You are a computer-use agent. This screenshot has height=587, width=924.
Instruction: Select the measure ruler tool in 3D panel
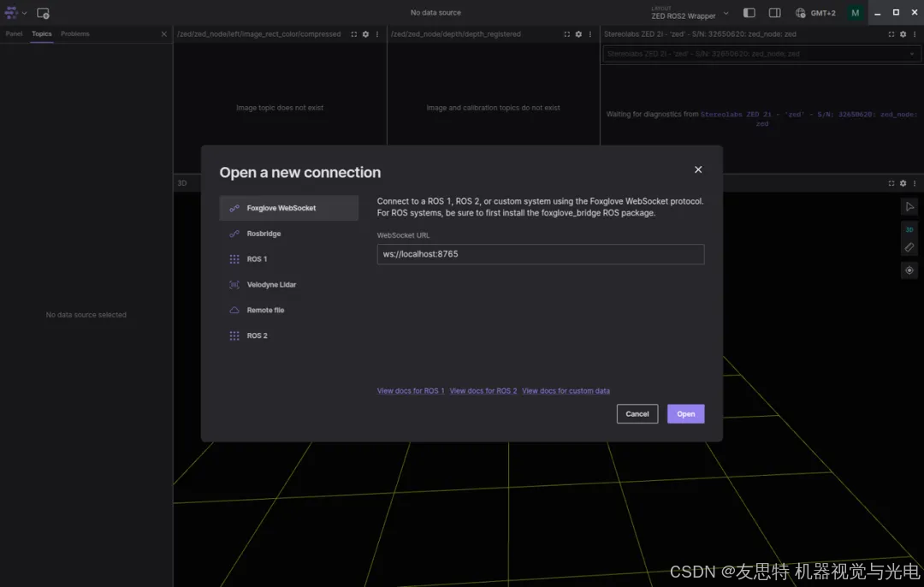point(909,247)
